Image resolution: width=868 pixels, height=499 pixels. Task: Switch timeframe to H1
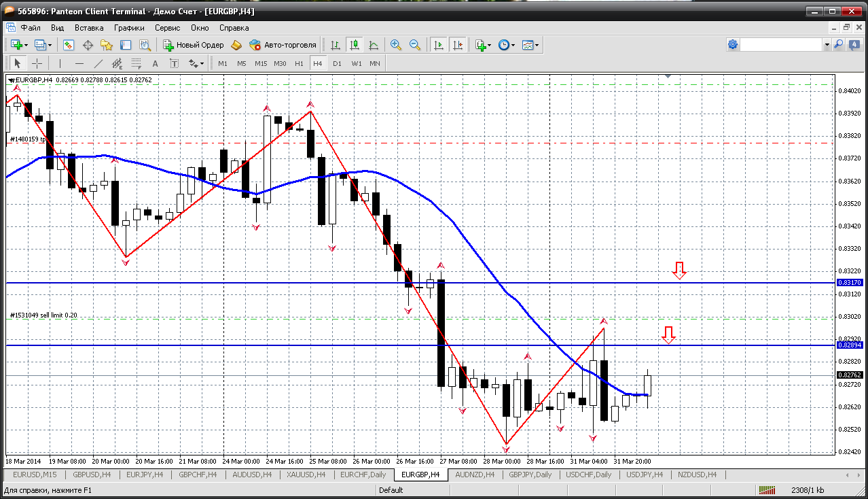[299, 63]
